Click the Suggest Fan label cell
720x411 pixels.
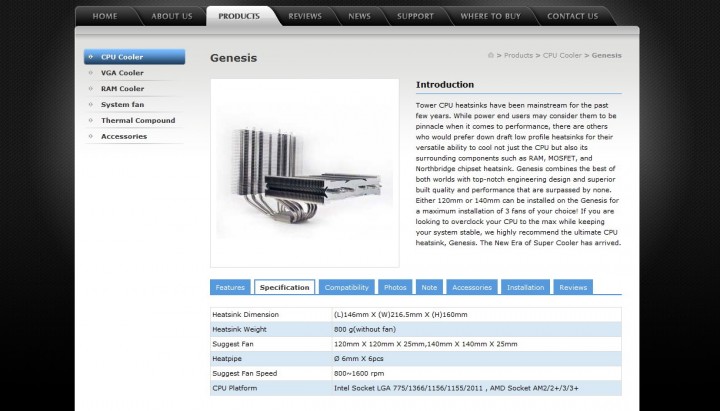271,344
